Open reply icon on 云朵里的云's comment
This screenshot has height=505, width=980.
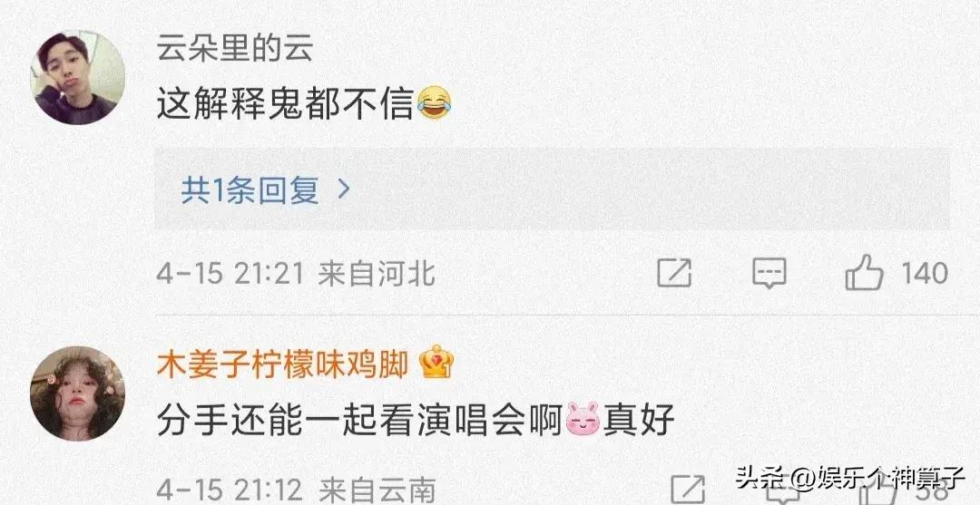pos(769,273)
